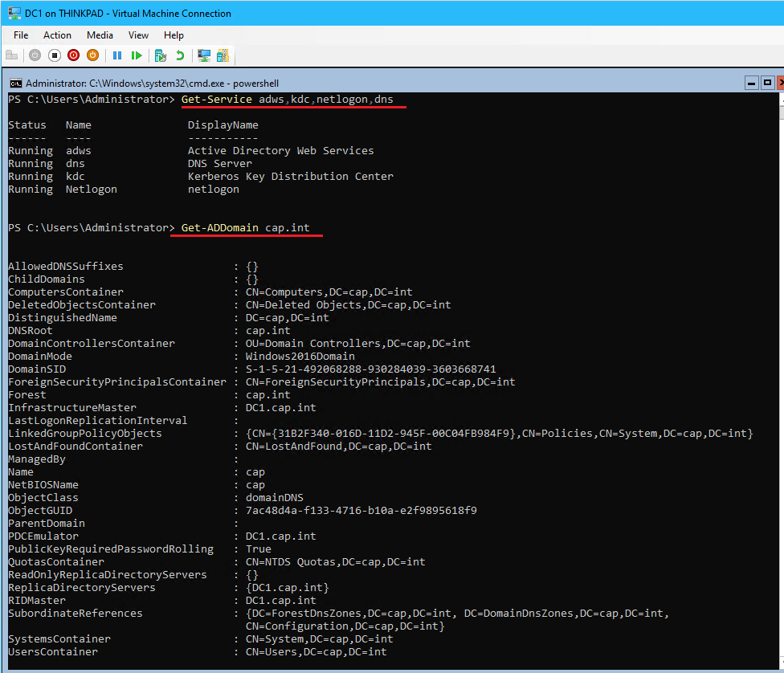784x673 pixels.
Task: Open the Media menu
Action: coord(100,35)
